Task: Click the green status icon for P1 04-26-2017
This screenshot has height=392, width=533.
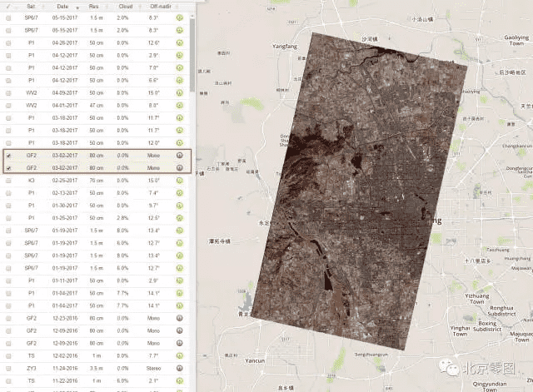Action: 180,42
